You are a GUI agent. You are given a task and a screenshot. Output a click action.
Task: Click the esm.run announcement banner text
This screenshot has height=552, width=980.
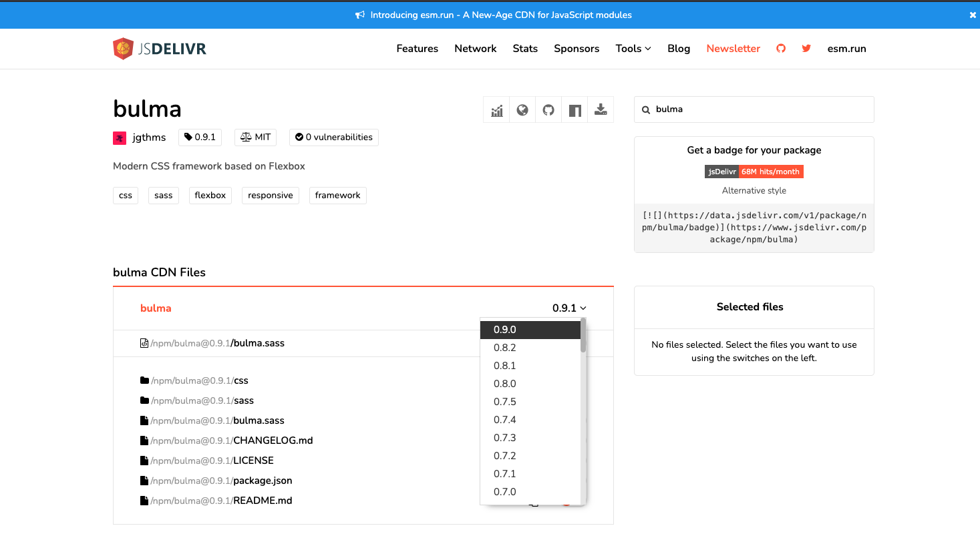point(501,15)
